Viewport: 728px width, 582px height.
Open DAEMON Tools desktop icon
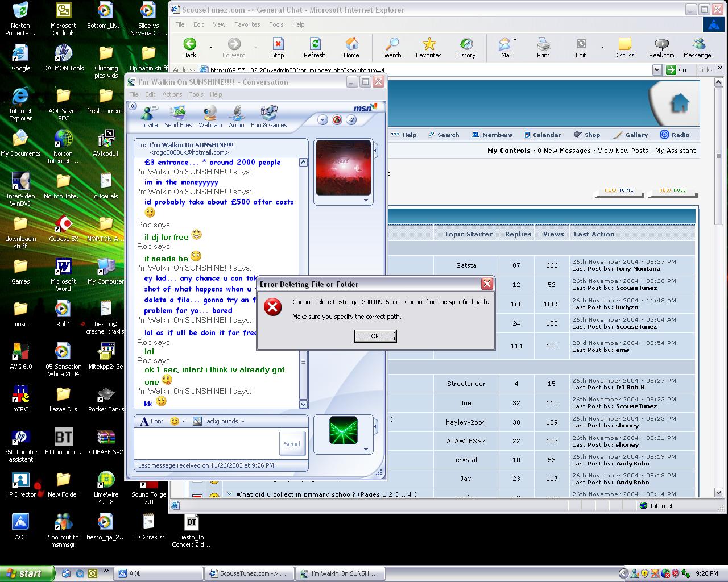tap(63, 59)
